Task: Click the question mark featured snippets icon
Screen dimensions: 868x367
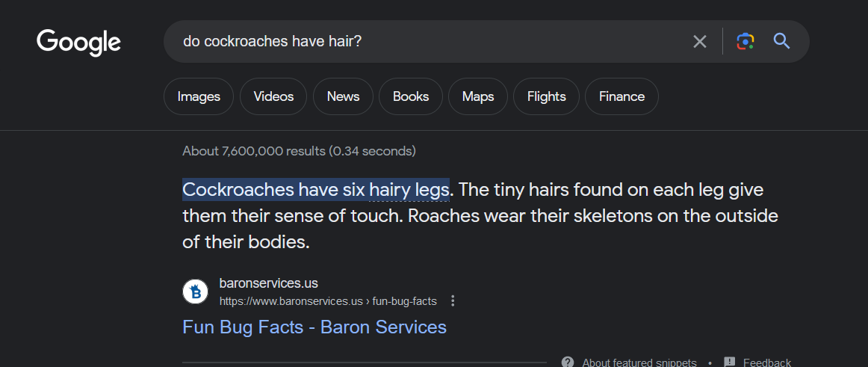Action: coord(568,362)
